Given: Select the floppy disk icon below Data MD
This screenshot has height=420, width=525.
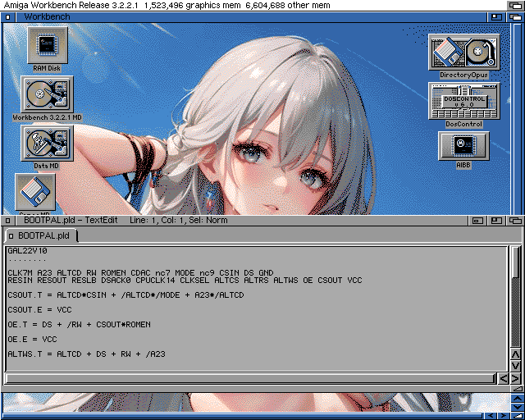Looking at the screenshot, I should pos(35,192).
